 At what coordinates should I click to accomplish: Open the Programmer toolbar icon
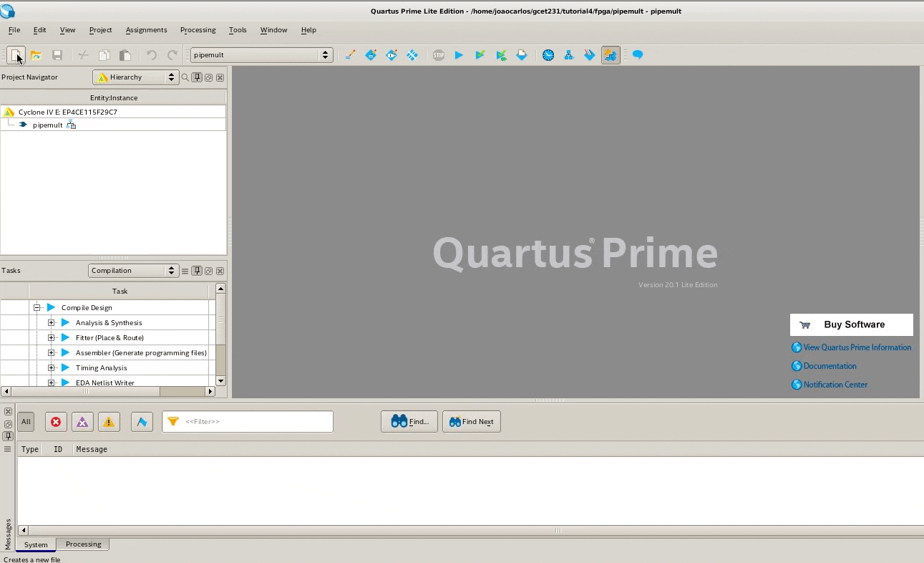click(x=590, y=55)
